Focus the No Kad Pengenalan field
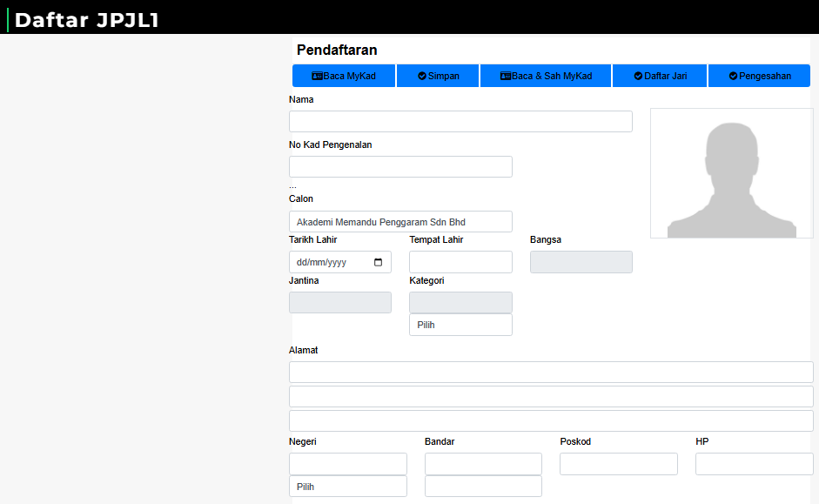819x504 pixels. (400, 166)
